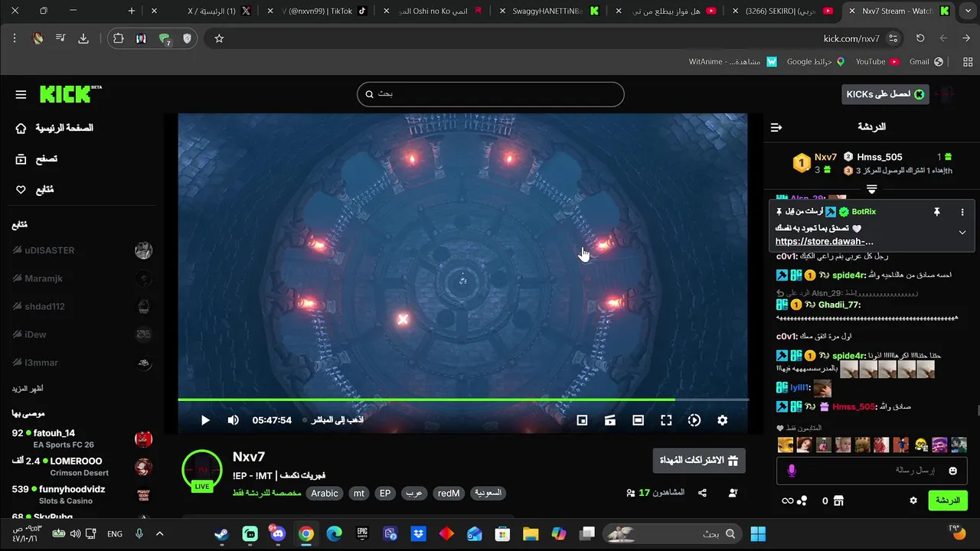The width and height of the screenshot is (980, 551).
Task: Click Hmss_505 username in chat message
Action: (x=854, y=406)
